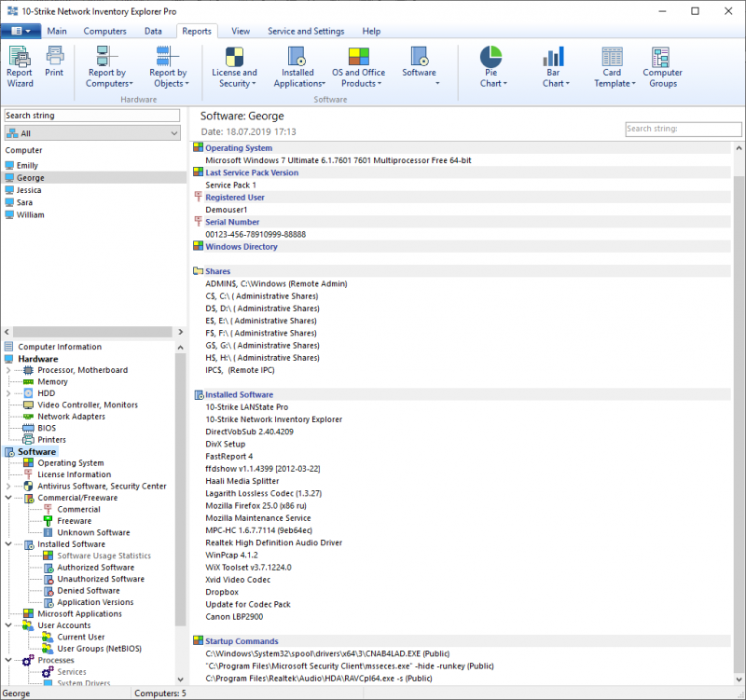This screenshot has width=746, height=700.
Task: Select BIOS tree item
Action: (x=47, y=428)
